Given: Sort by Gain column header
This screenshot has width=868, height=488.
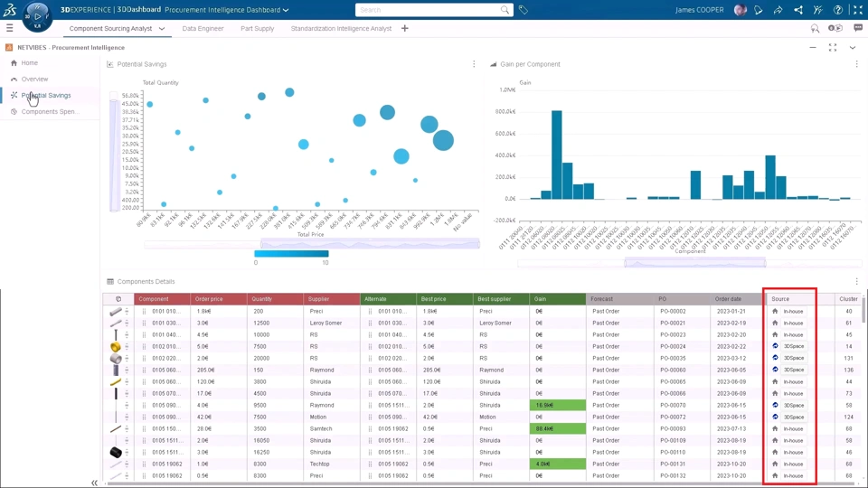Looking at the screenshot, I should [558, 299].
